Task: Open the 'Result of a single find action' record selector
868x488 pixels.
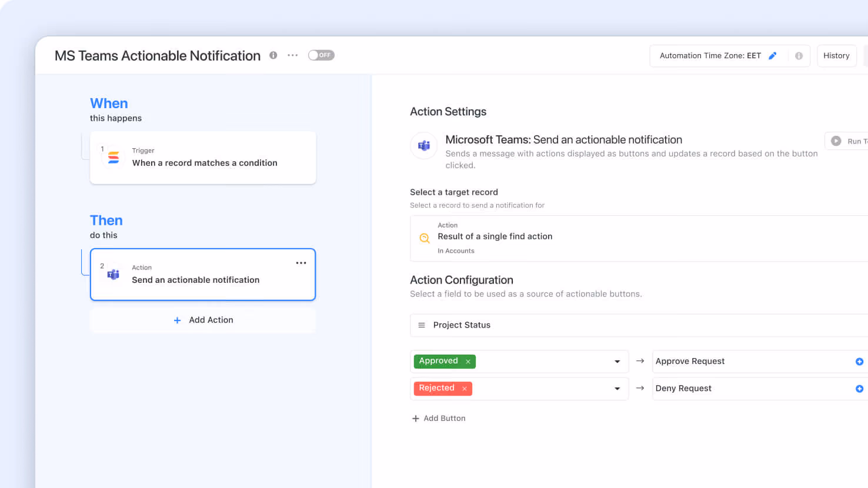Action: [x=639, y=238]
